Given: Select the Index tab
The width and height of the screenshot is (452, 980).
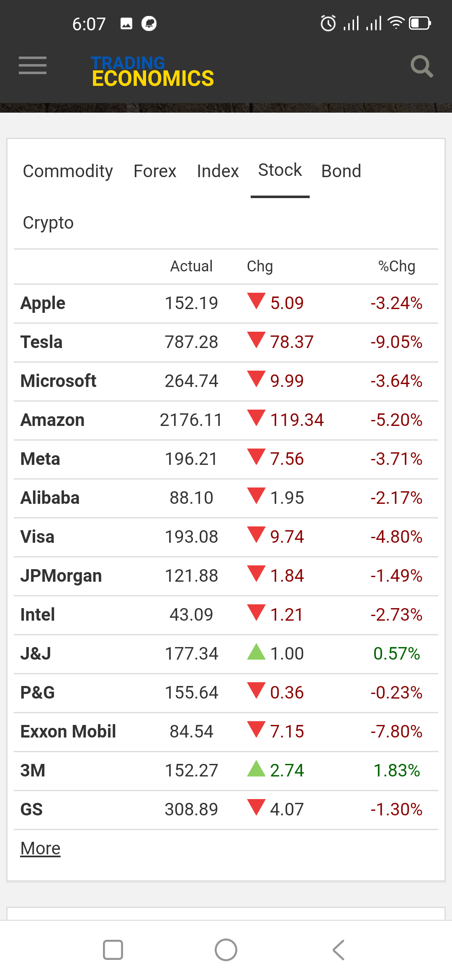Looking at the screenshot, I should point(218,171).
